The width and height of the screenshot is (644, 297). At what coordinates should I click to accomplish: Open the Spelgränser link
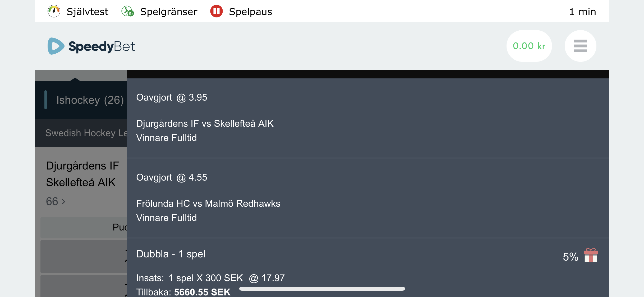click(x=169, y=12)
